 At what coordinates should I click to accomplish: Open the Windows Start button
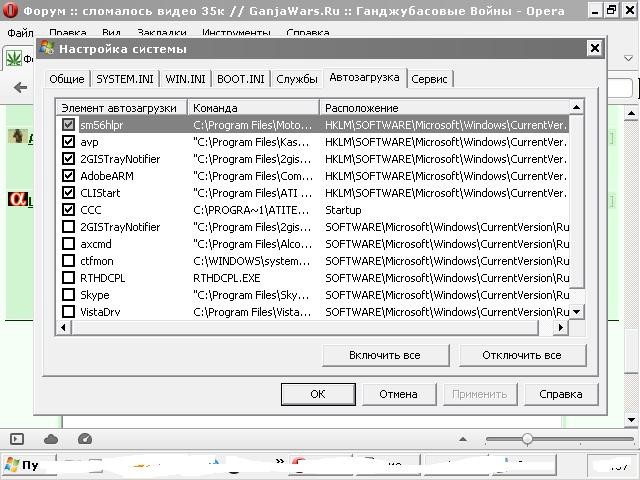28,464
